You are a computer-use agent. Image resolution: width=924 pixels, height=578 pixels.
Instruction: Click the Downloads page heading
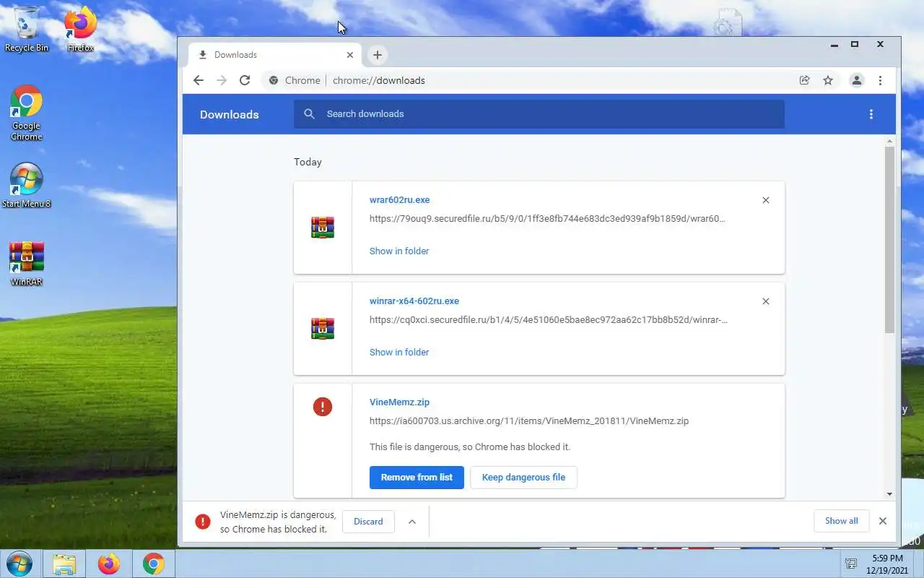[229, 114]
